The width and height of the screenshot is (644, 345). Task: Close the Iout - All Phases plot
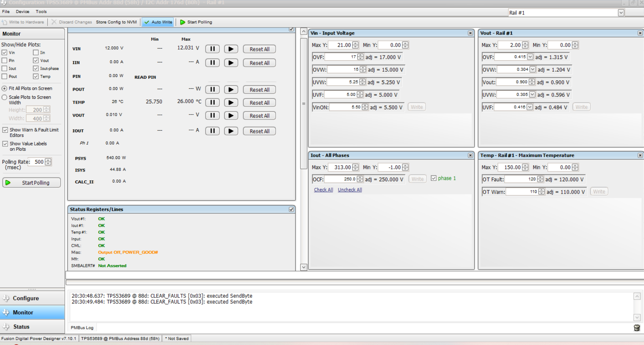click(470, 155)
